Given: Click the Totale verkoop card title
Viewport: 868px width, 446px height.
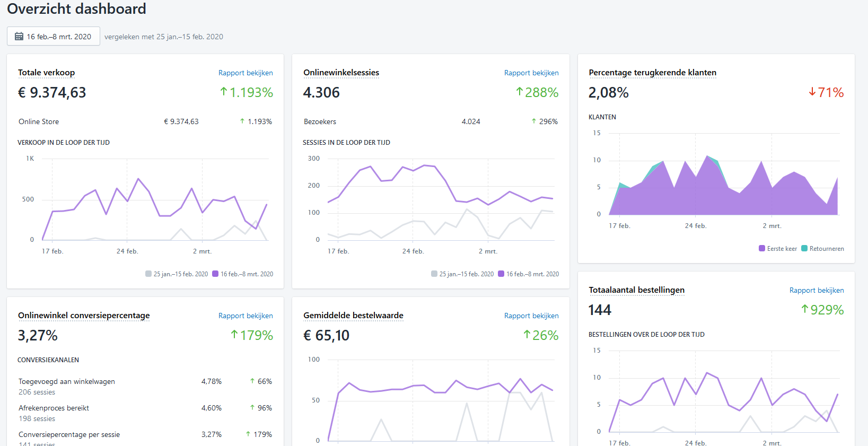Looking at the screenshot, I should coord(47,73).
